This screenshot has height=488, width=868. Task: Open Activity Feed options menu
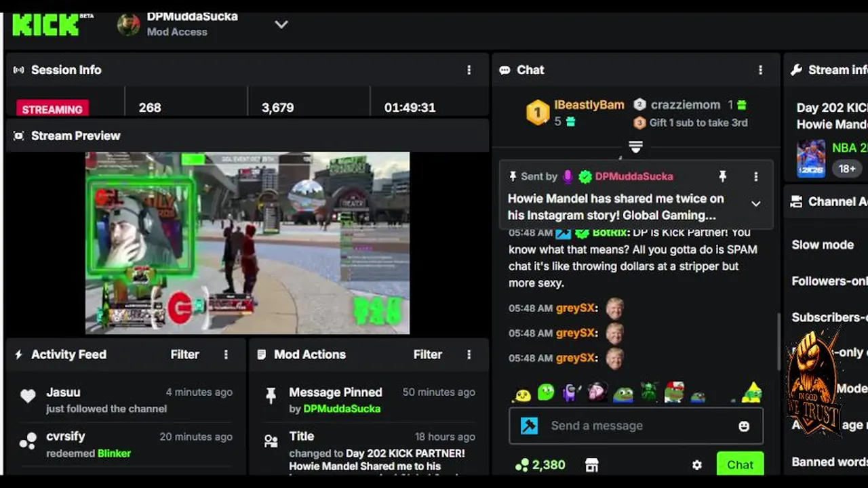tap(226, 354)
